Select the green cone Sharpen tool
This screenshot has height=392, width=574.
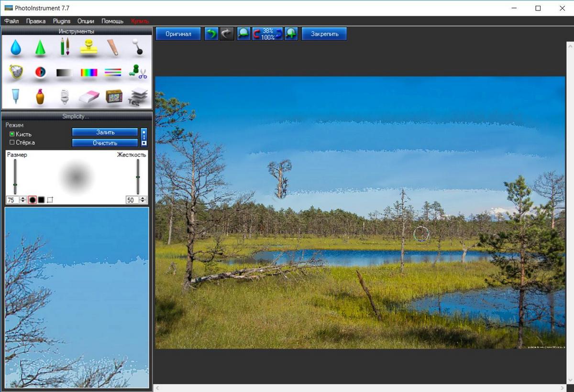[x=40, y=47]
